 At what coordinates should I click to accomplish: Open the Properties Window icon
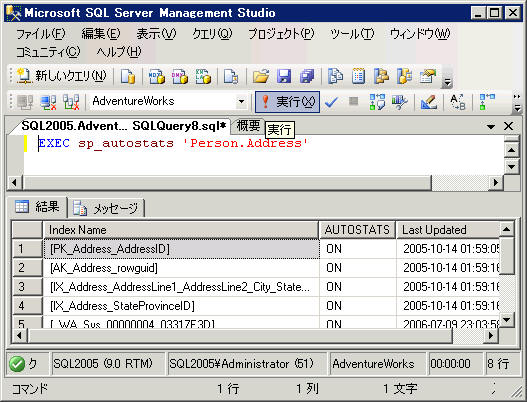[428, 76]
